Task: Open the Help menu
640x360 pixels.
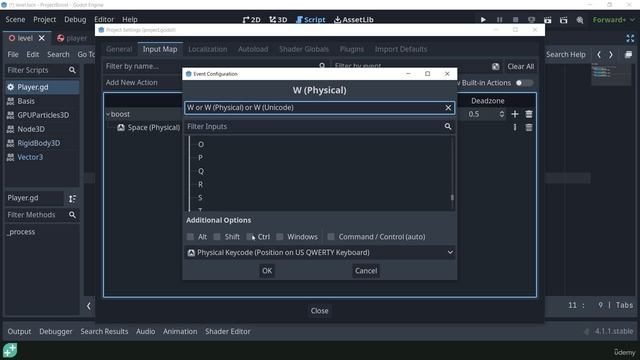Action: [130, 19]
